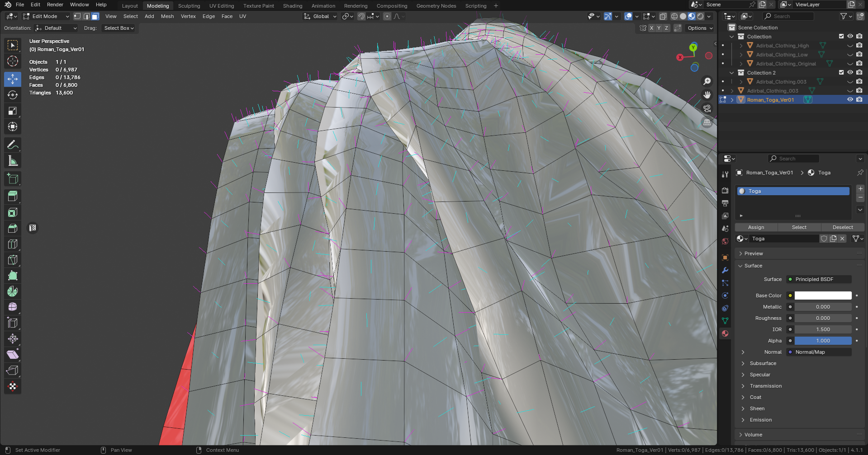Open the Edit Mode dropdown

pyautogui.click(x=46, y=16)
